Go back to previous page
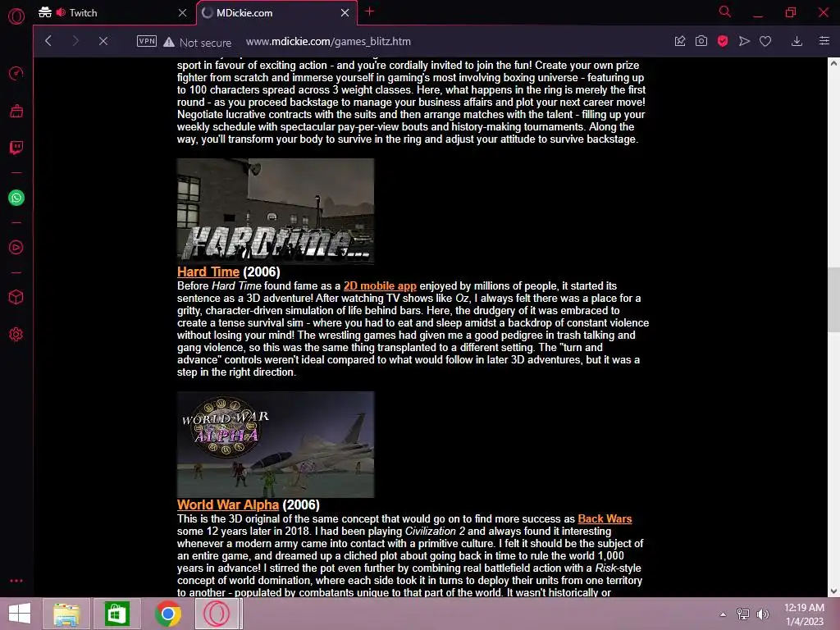The image size is (840, 630). (48, 41)
